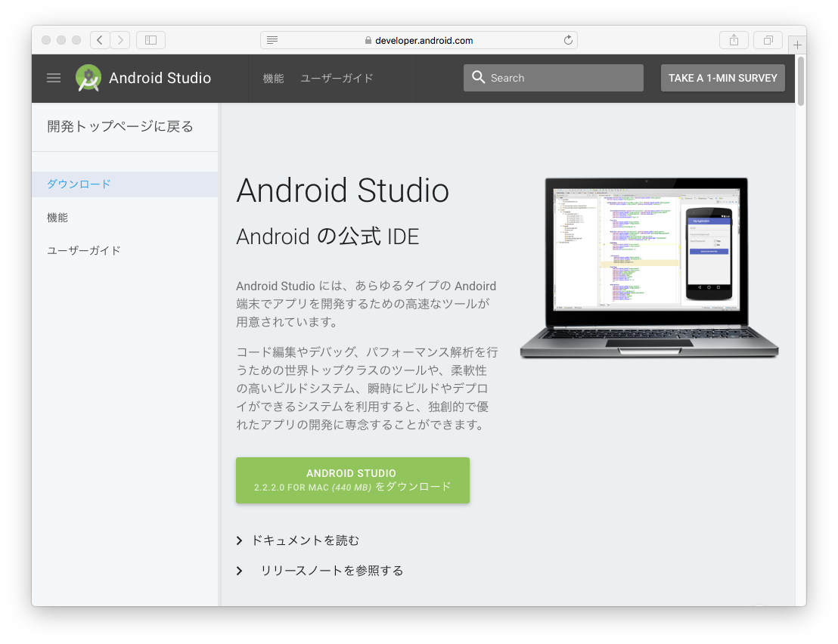838x644 pixels.
Task: Click the search magnifier icon
Action: [x=478, y=77]
